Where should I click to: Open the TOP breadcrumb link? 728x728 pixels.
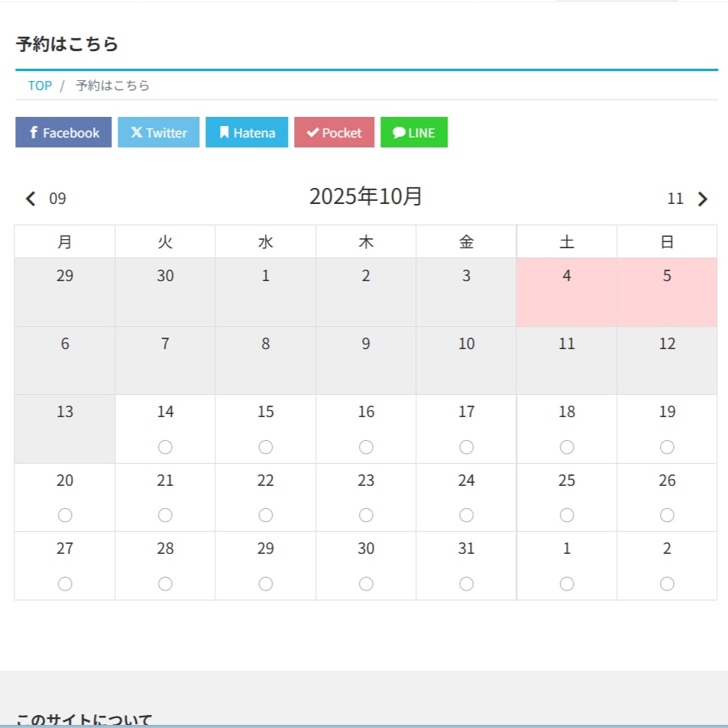(x=40, y=86)
